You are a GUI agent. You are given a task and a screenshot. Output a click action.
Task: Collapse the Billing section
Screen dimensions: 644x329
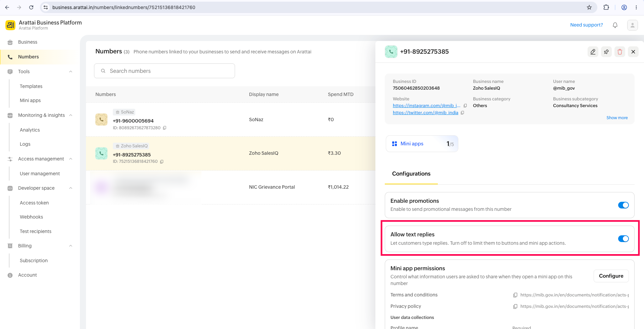pyautogui.click(x=71, y=246)
